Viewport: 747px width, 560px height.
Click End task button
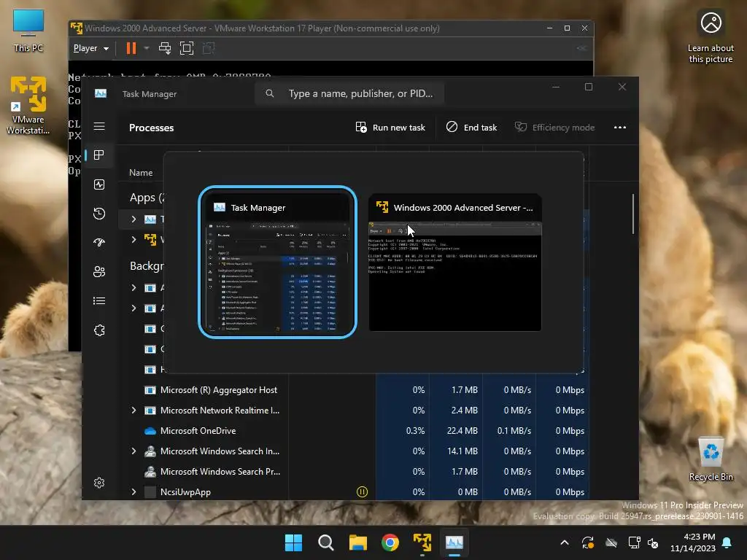point(472,127)
